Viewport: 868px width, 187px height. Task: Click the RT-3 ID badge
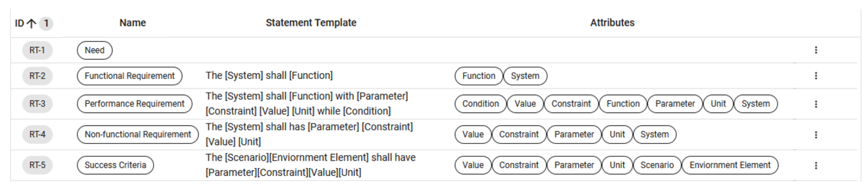(37, 104)
